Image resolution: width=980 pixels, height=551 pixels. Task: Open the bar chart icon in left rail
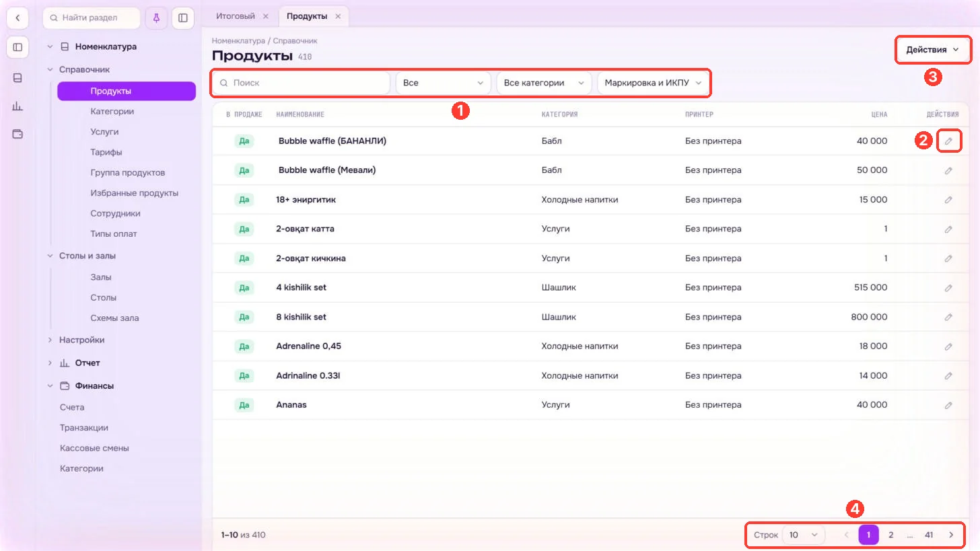(x=17, y=106)
